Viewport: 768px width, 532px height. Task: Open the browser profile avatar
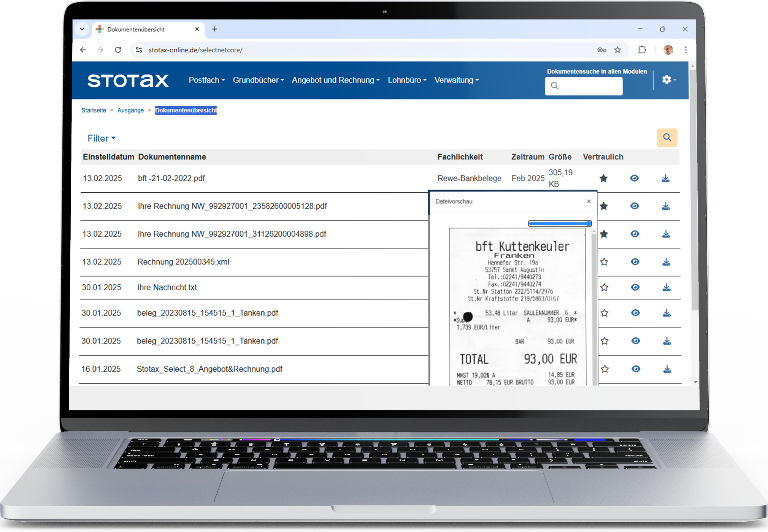pos(668,50)
